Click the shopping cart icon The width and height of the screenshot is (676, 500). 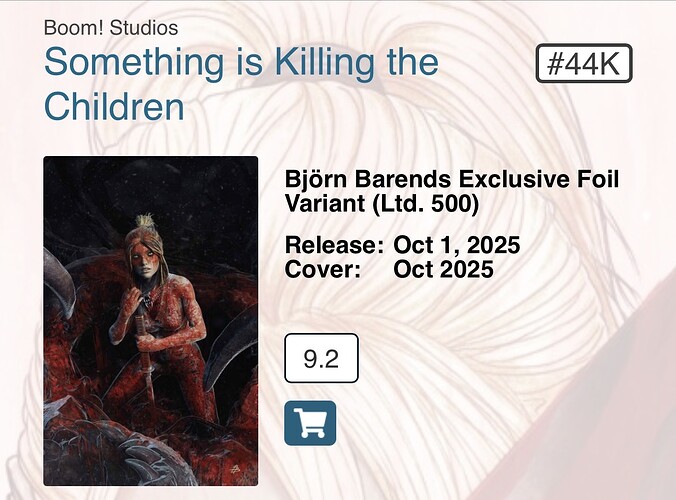pyautogui.click(x=310, y=423)
